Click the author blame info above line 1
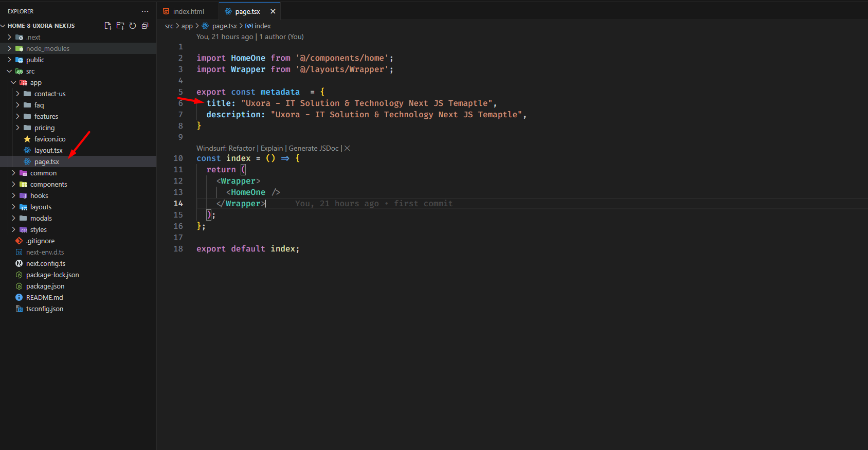Screen dimensions: 868x450 (250, 37)
